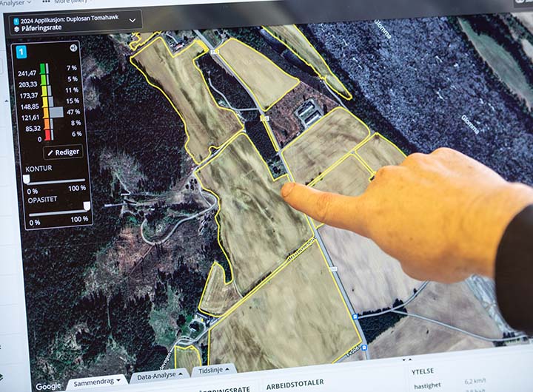533x392 pixels.
Task: Click the layer stack icon beside Påføringsrate
Action: (x=17, y=27)
